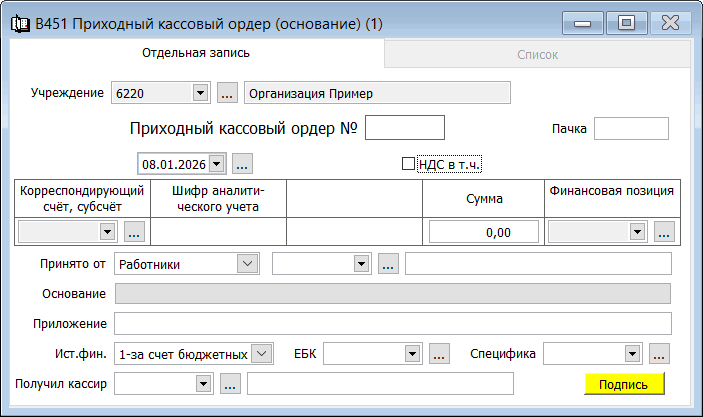
Task: Click the Сумма amount field
Action: (484, 232)
